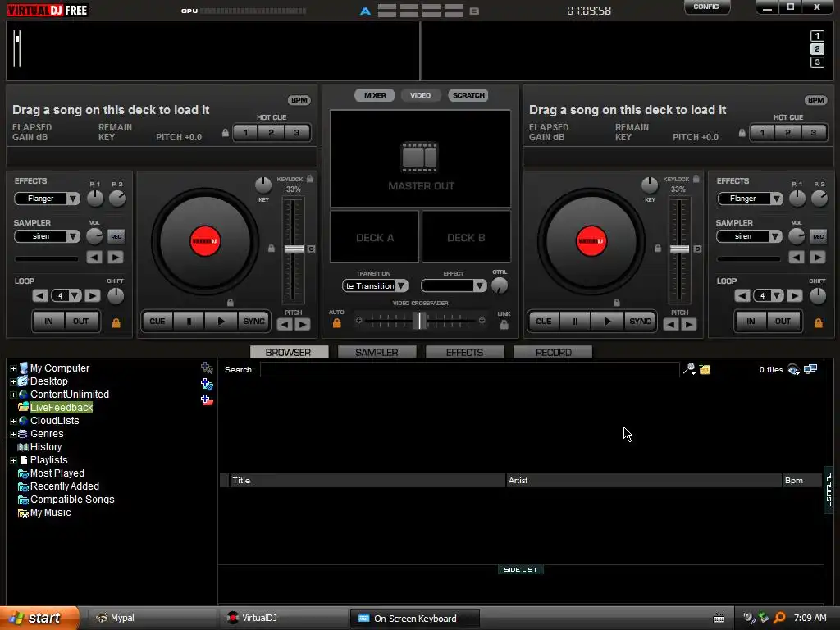Toggle right deck KEYLOCK padlock

[x=696, y=178]
